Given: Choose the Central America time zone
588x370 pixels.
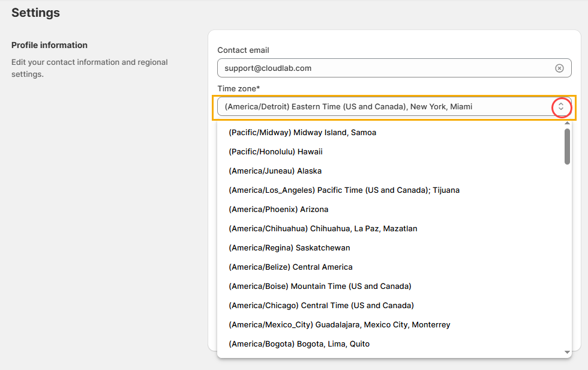Looking at the screenshot, I should pyautogui.click(x=290, y=267).
